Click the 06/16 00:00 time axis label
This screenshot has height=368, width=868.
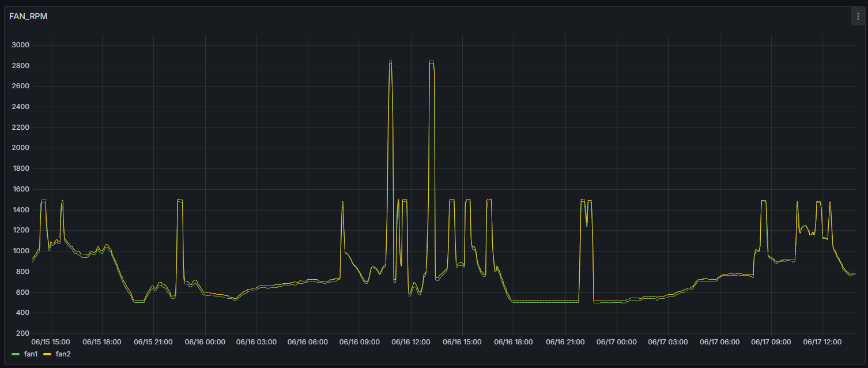point(205,342)
